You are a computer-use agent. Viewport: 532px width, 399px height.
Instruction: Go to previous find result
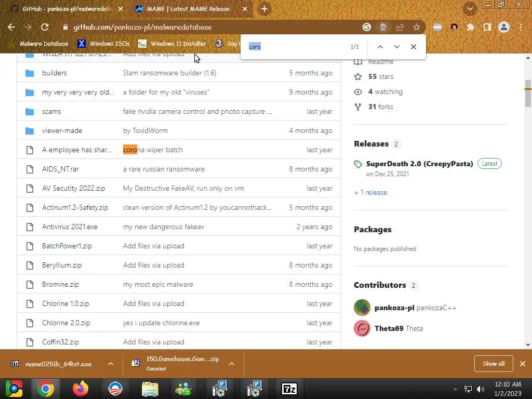coord(380,47)
